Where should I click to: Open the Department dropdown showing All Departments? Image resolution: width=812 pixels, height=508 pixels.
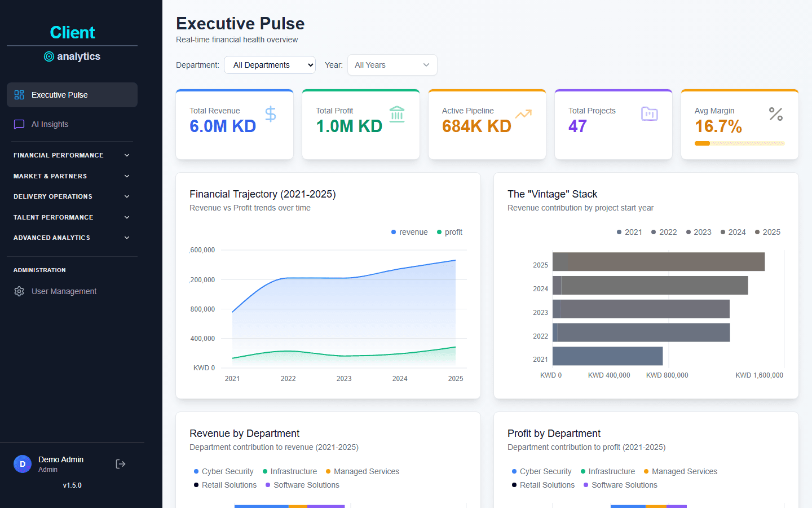(x=270, y=65)
